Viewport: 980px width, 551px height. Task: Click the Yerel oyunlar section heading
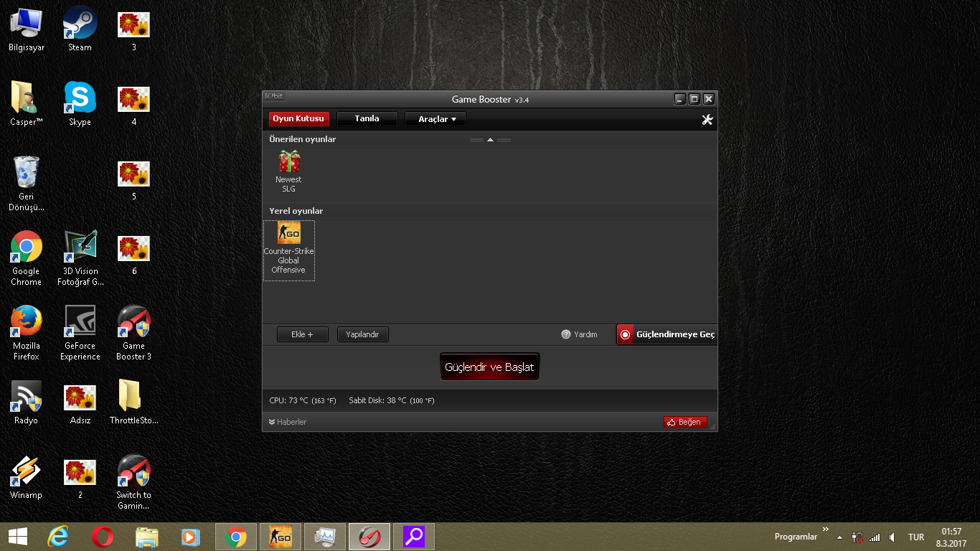click(x=296, y=211)
